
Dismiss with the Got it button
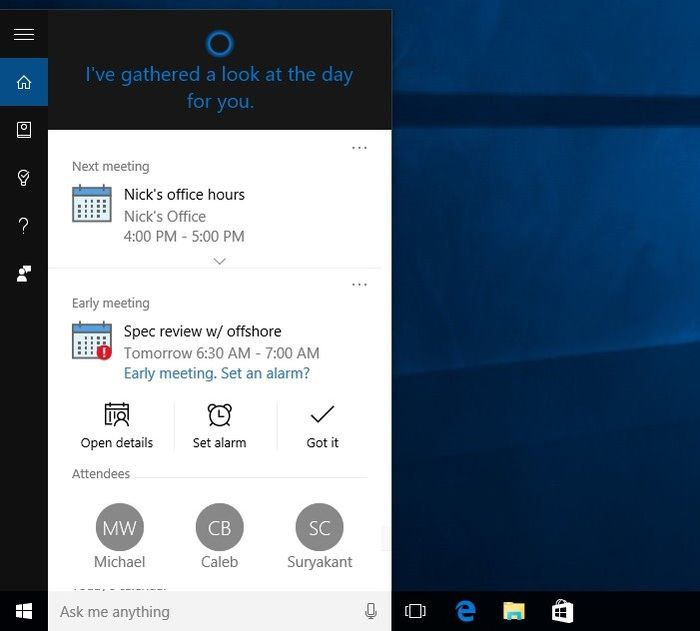322,426
